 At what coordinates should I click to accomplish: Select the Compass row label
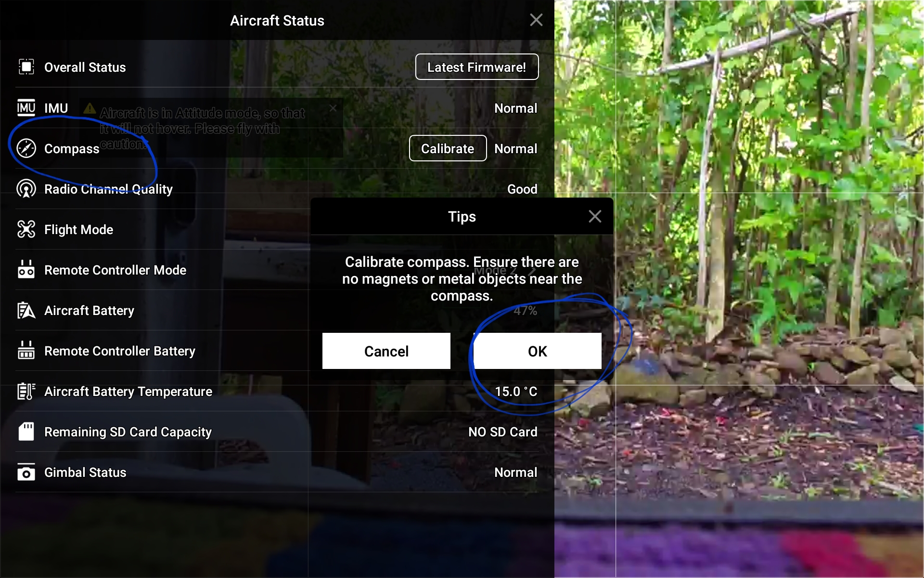(72, 149)
